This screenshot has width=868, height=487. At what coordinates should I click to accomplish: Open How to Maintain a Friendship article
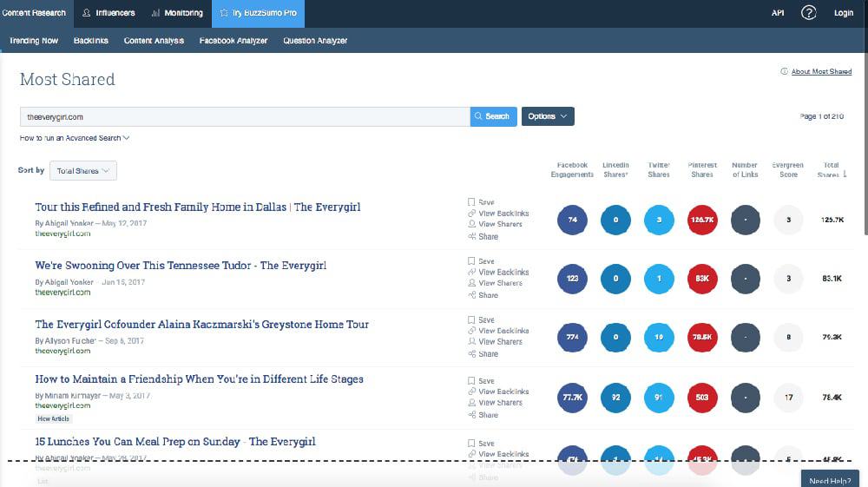[200, 379]
